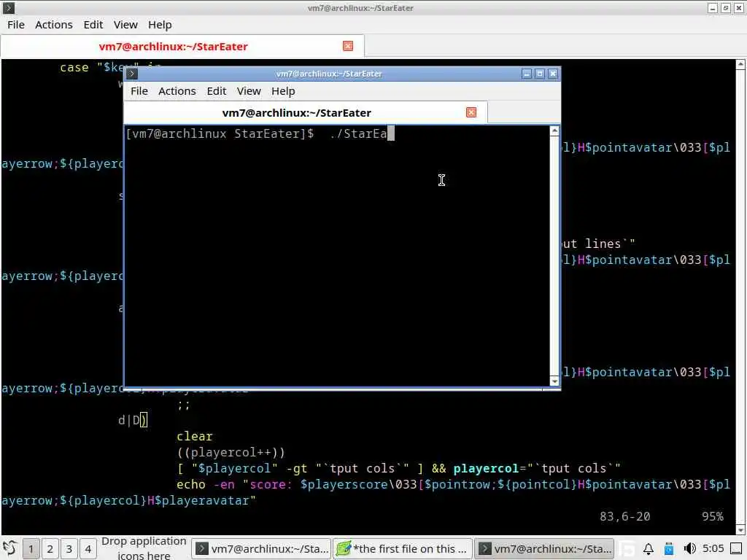The image size is (747, 560).
Task: Open View menu in background terminal window
Action: pyautogui.click(x=125, y=25)
